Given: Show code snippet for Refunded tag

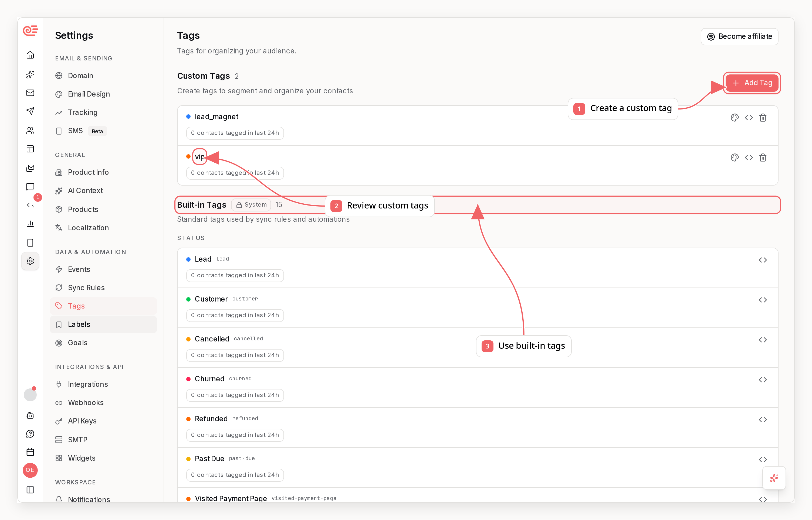Looking at the screenshot, I should tap(763, 419).
